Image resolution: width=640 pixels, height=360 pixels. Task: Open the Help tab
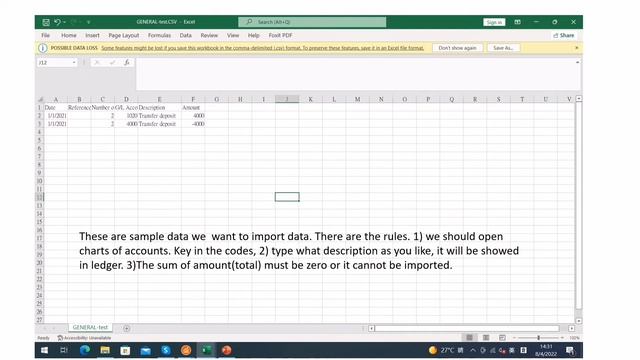[253, 36]
